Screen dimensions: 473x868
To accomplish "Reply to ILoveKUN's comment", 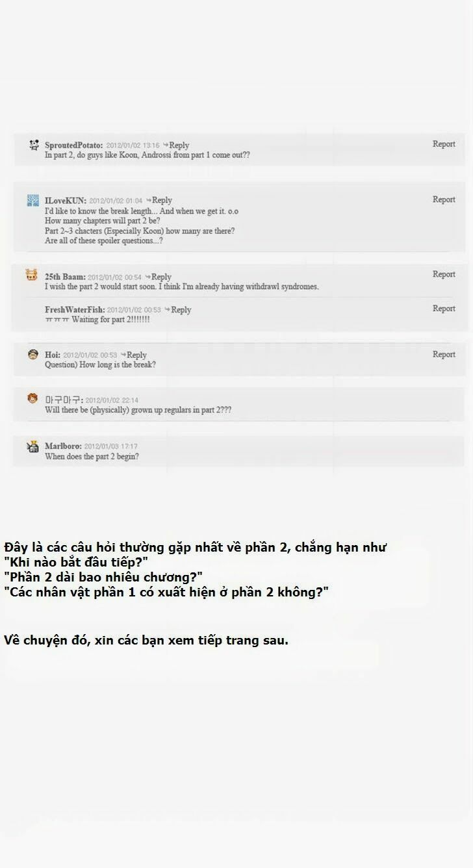I will (159, 200).
